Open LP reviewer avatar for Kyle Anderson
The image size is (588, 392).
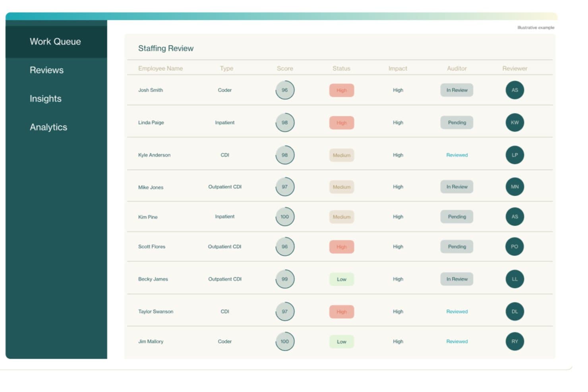click(x=514, y=155)
